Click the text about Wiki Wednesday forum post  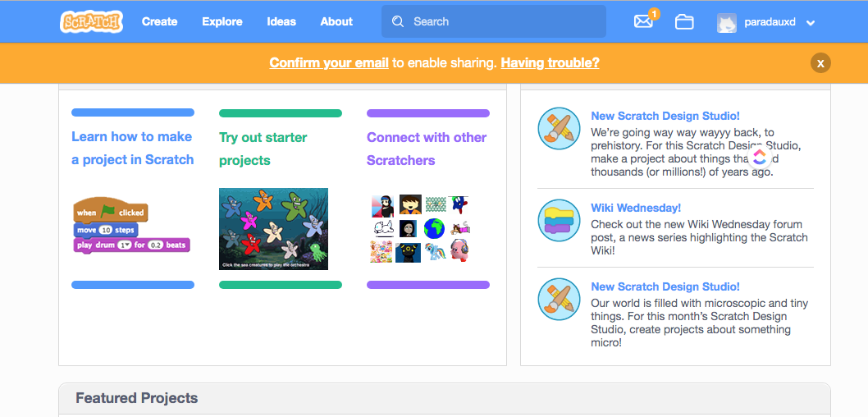click(x=699, y=237)
